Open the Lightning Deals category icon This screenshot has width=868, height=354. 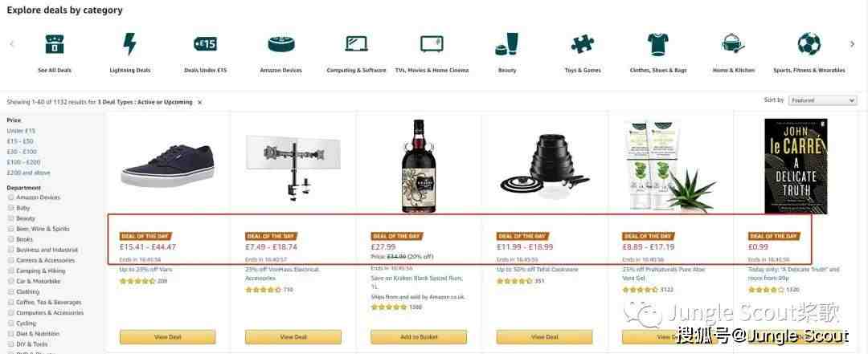(x=129, y=43)
